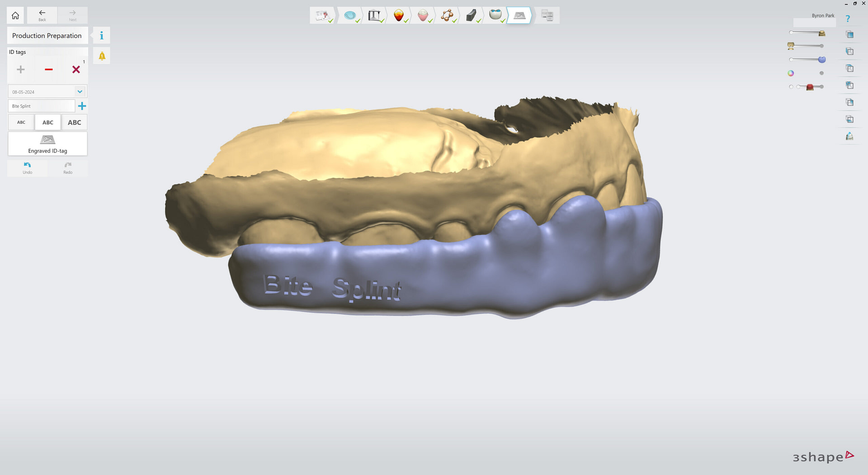This screenshot has width=868, height=475.
Task: Open the information panel tab
Action: click(101, 35)
